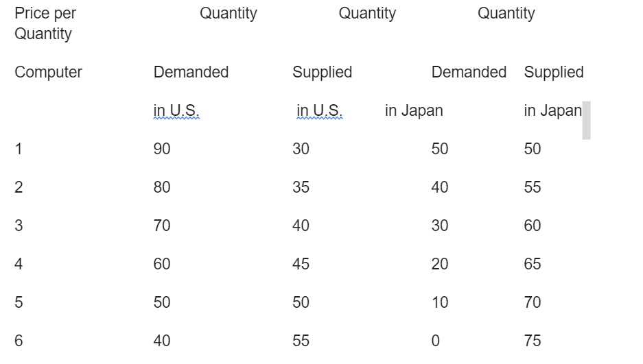
Task: Click the rightmost 'Quantity' header word
Action: click(x=506, y=14)
